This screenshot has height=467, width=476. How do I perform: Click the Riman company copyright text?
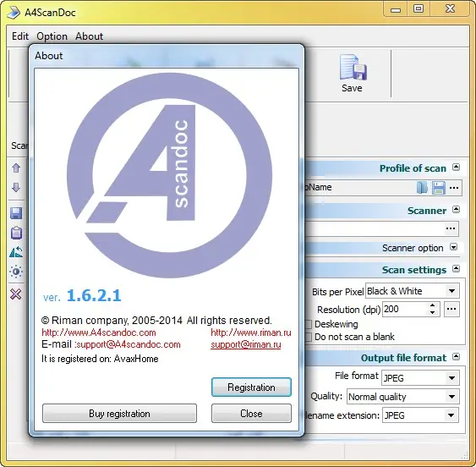156,321
